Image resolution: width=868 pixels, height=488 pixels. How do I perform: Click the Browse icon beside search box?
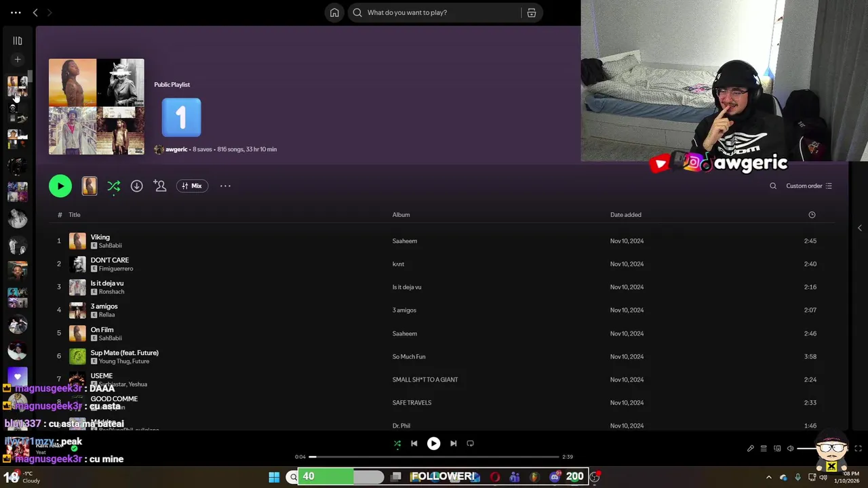coord(532,12)
